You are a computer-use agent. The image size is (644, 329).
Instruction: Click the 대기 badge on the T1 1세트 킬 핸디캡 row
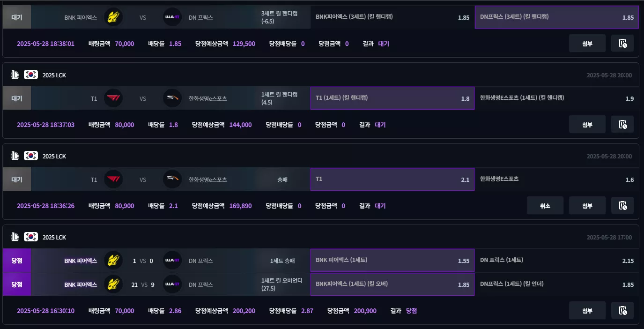tap(17, 98)
